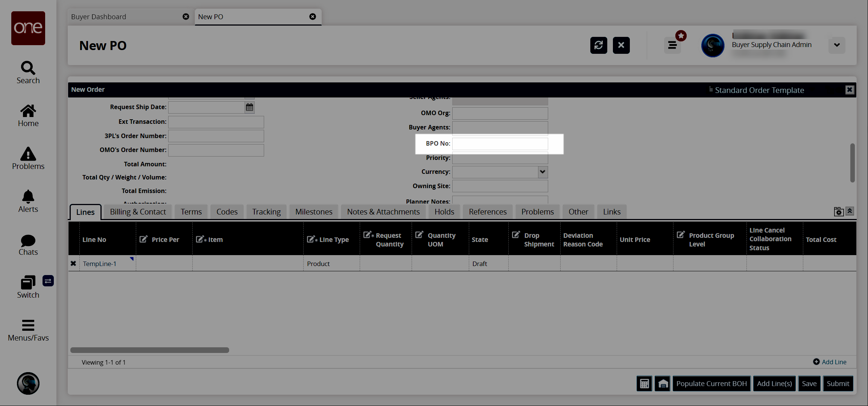Expand the user profile dropdown arrow
This screenshot has width=868, height=406.
point(836,45)
